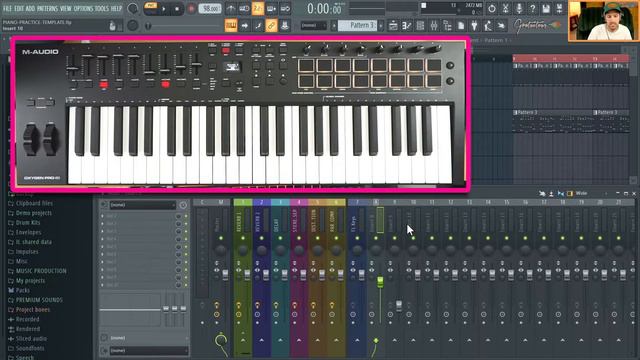Toggle typing keyboard to piano icon
The width and height of the screenshot is (640, 360).
click(231, 26)
